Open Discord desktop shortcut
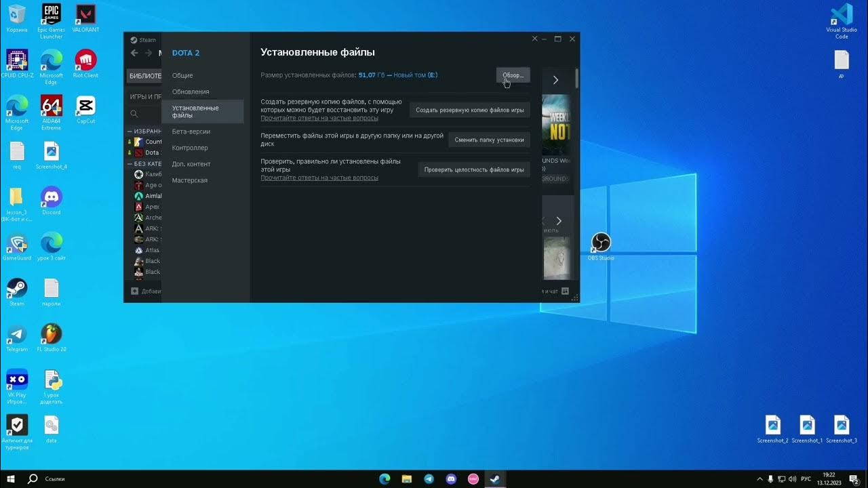Image resolution: width=868 pixels, height=488 pixels. 51,201
